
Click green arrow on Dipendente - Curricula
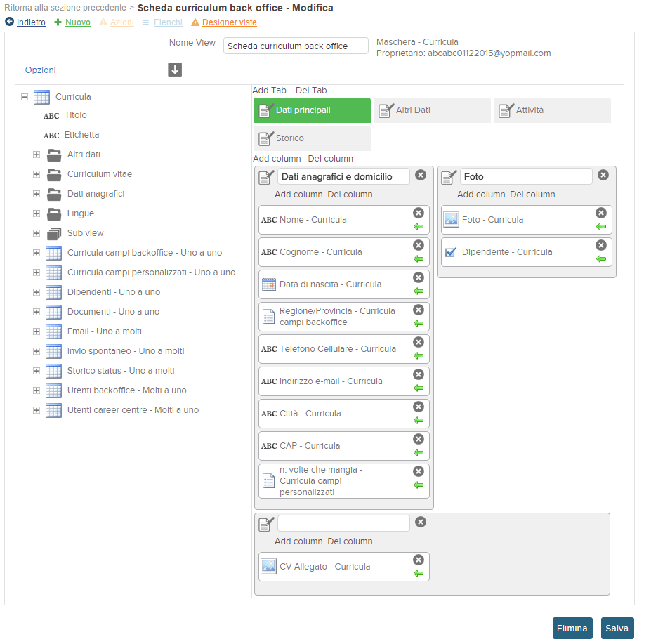coord(600,259)
